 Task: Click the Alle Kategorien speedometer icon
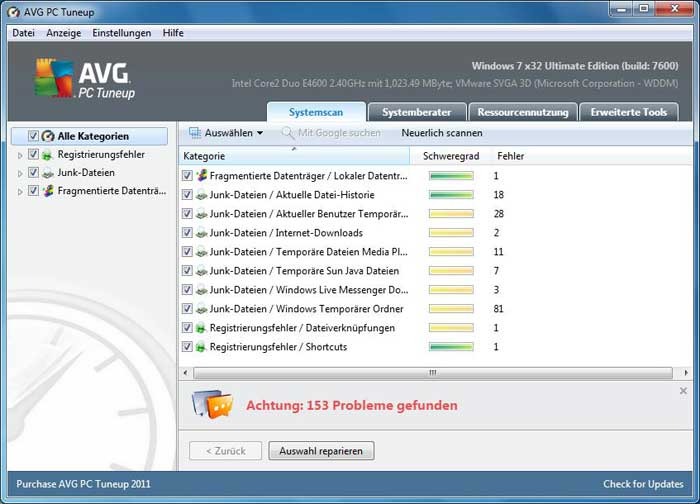[x=48, y=136]
